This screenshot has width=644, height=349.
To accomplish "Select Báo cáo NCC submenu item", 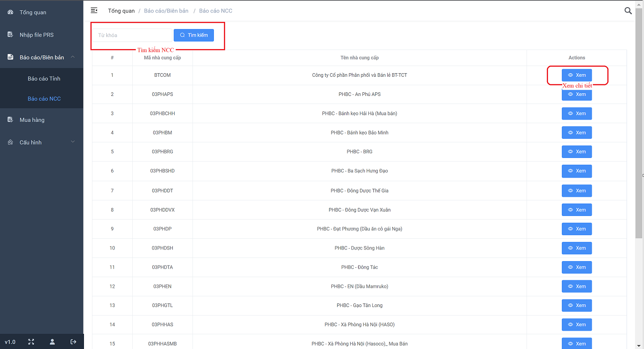I will tap(44, 99).
